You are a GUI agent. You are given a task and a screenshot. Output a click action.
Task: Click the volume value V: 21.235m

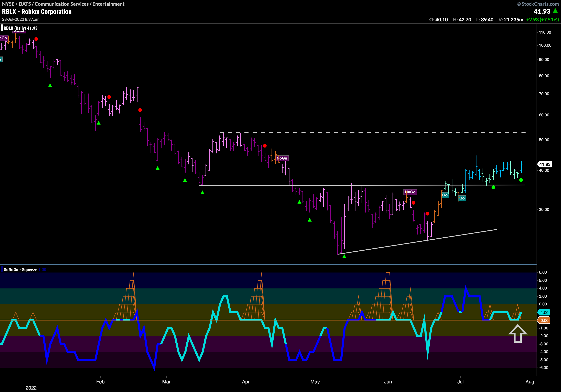tap(511, 20)
